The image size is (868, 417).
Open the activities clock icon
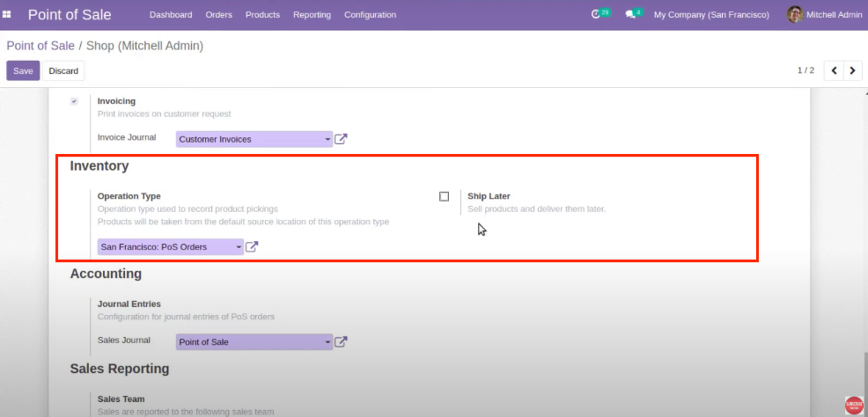[598, 15]
